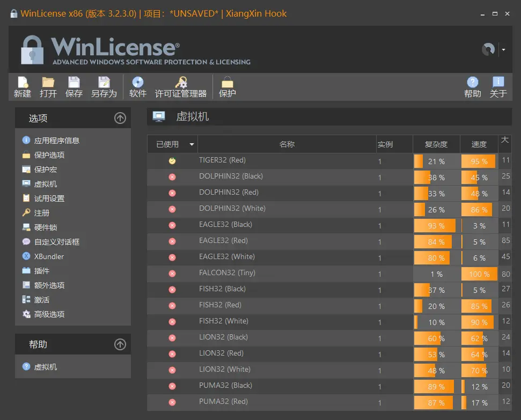Click TIGER32 (Red) complexity bar 21 %
Image resolution: width=521 pixels, height=420 pixels.
[436, 161]
